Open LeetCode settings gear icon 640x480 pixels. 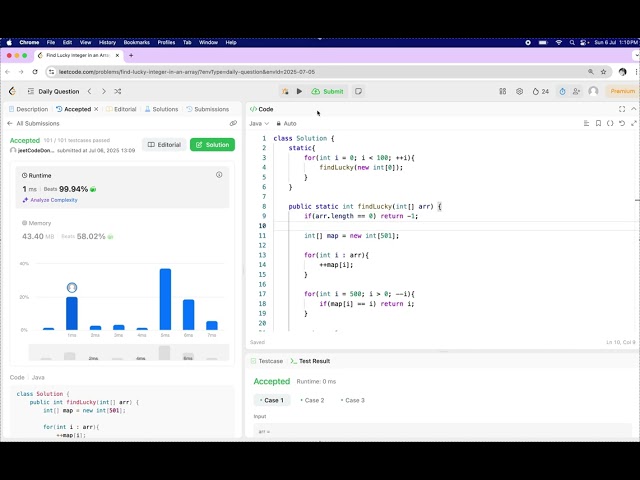519,91
